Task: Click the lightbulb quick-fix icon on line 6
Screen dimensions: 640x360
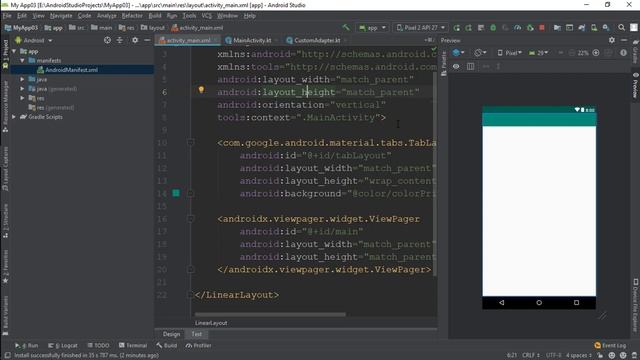Action: pyautogui.click(x=201, y=89)
